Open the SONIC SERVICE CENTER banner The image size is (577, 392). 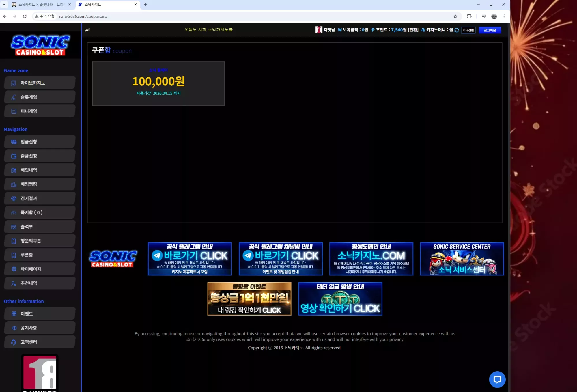click(462, 259)
